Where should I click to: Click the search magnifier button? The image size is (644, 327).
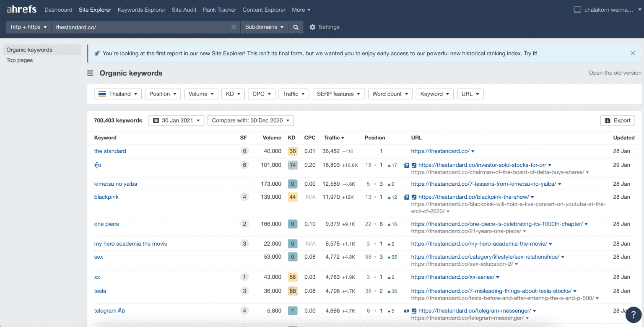[x=296, y=27]
